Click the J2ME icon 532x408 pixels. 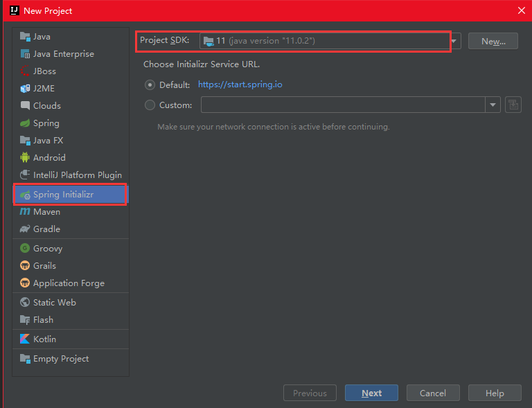pyautogui.click(x=25, y=88)
